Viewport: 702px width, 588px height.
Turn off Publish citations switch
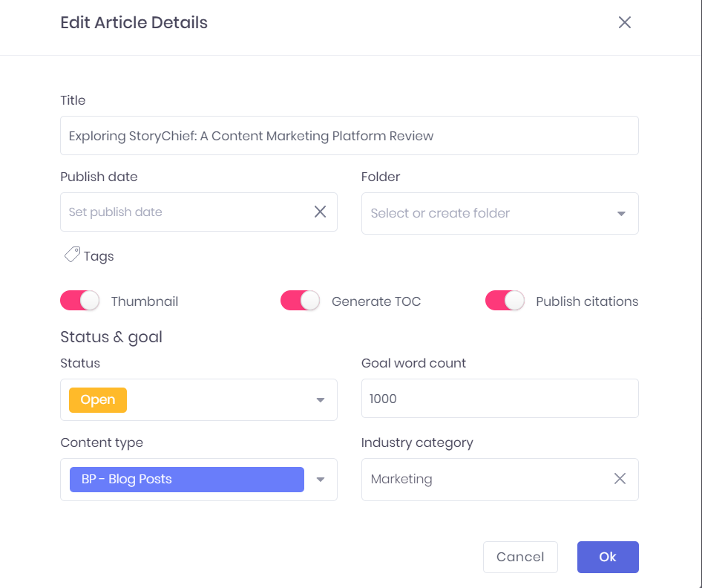(x=505, y=301)
